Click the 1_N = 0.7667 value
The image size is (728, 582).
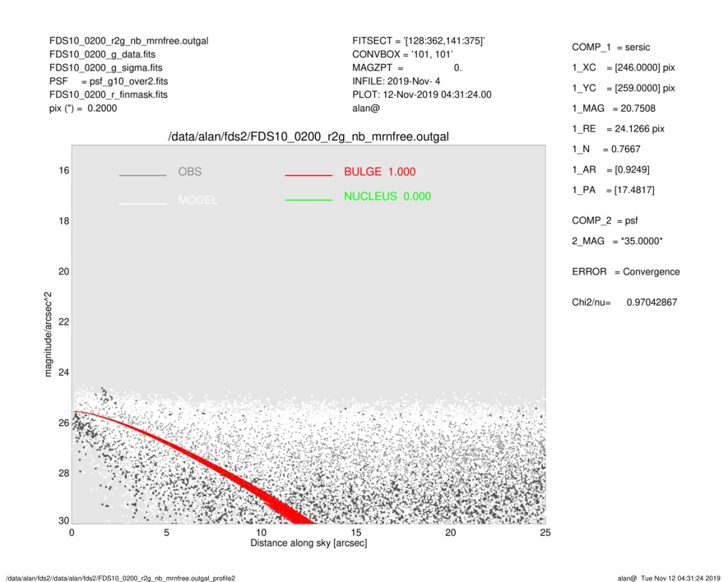point(606,149)
